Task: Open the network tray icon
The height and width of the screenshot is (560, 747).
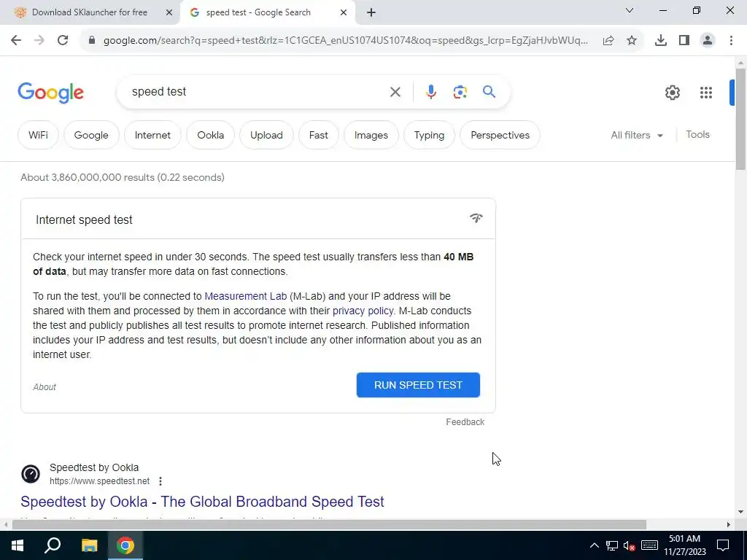Action: click(x=612, y=545)
